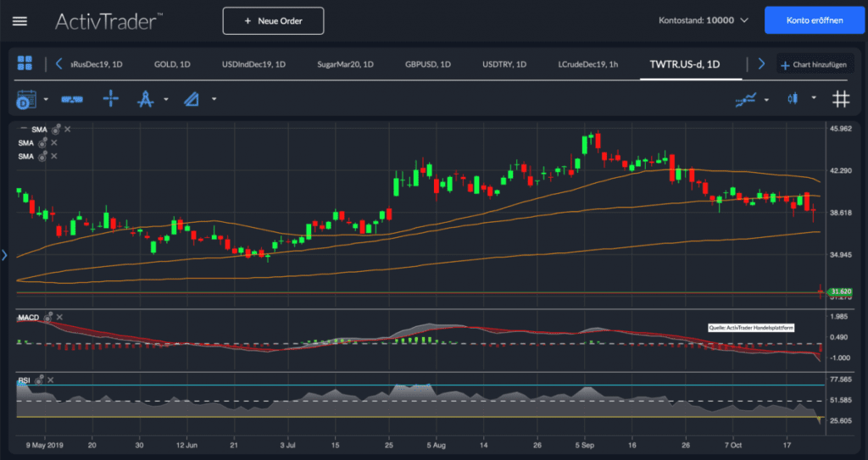The width and height of the screenshot is (868, 460).
Task: Click the 34.945 price axis value
Action: tap(841, 255)
